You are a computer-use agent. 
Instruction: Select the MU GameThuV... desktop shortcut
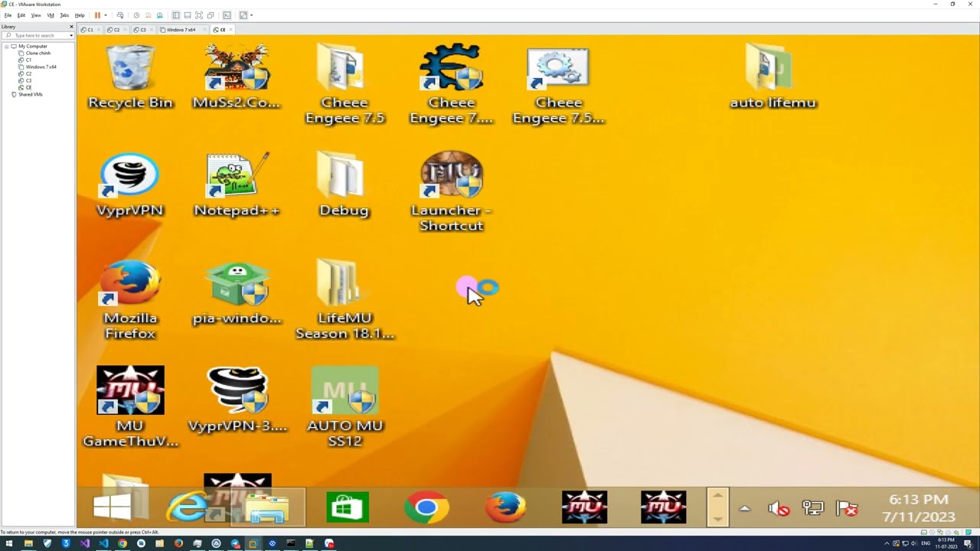point(130,407)
